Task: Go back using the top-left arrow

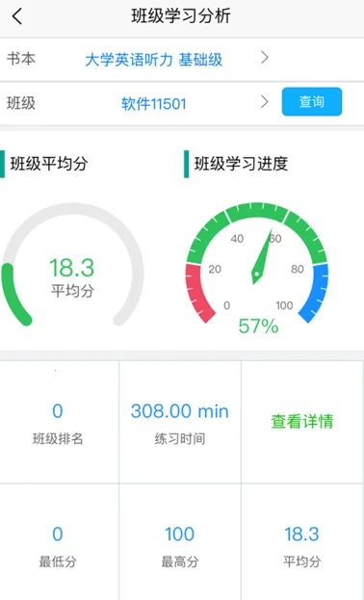Action: (x=17, y=16)
